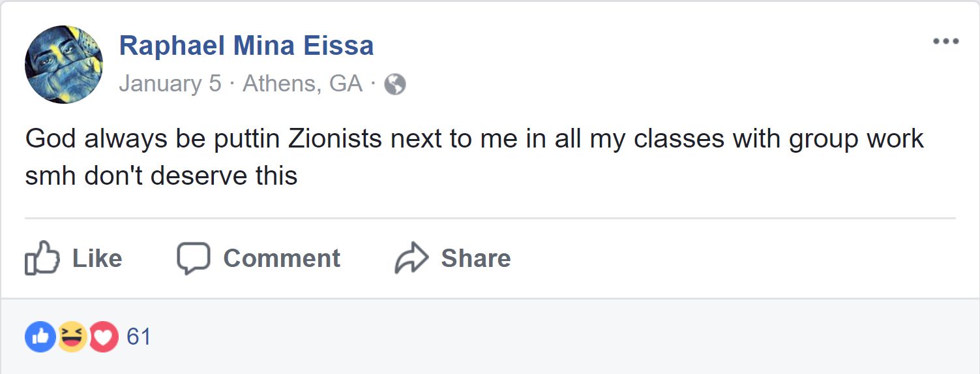Open the three-dot post options menu
The height and width of the screenshot is (374, 980).
(x=945, y=42)
